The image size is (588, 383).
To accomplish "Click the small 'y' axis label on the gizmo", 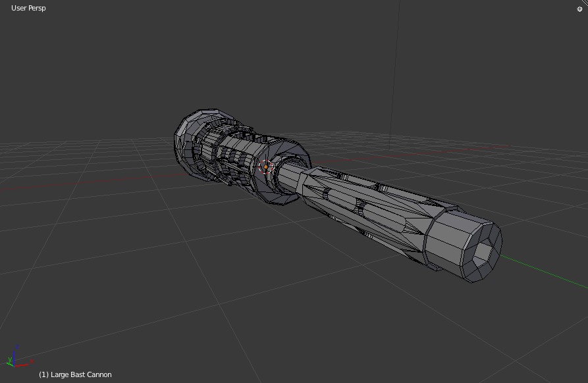I will [x=10, y=359].
